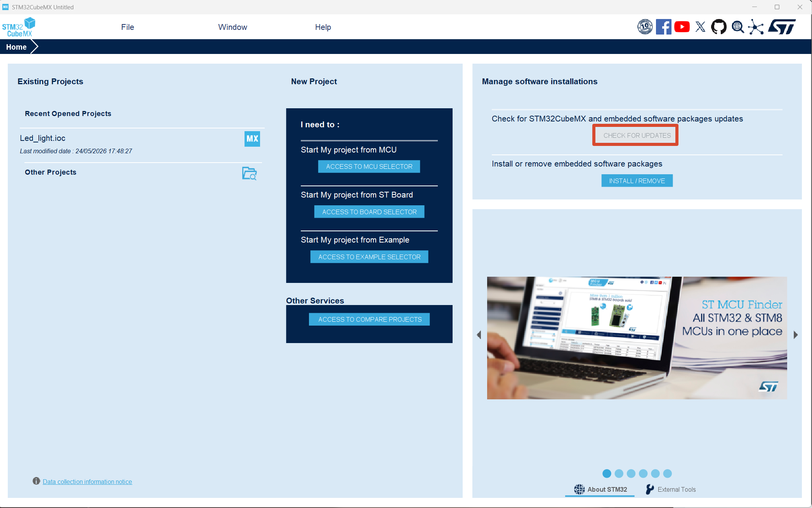
Task: Click the info icon beside data collection notice
Action: (36, 481)
